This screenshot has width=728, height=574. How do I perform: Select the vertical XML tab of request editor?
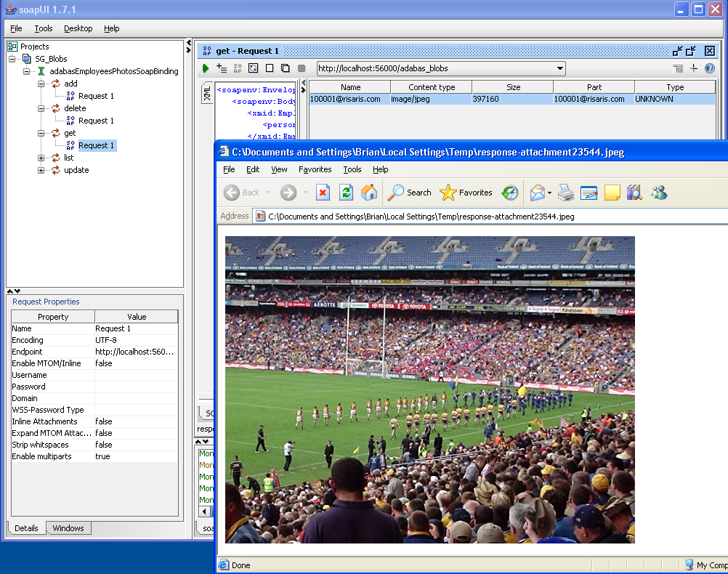pos(206,94)
